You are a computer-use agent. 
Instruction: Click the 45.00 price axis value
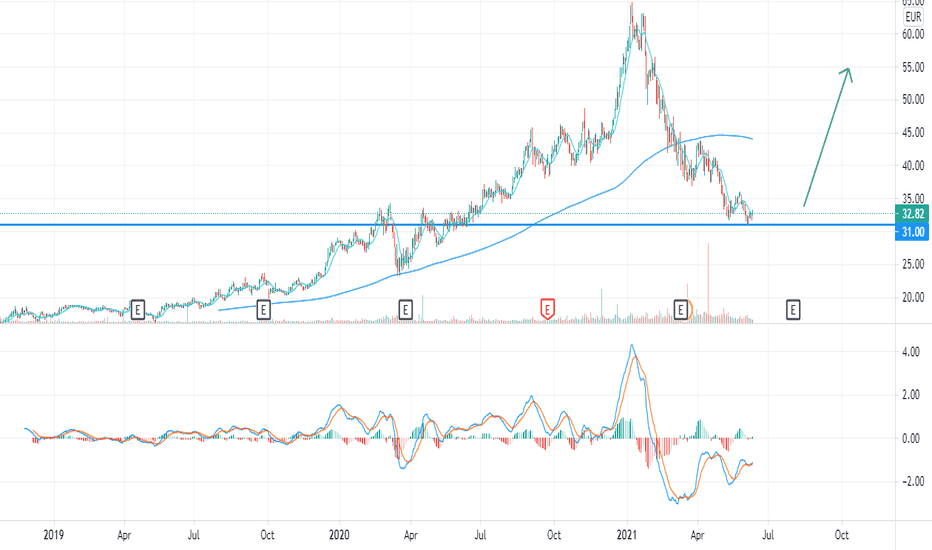913,133
